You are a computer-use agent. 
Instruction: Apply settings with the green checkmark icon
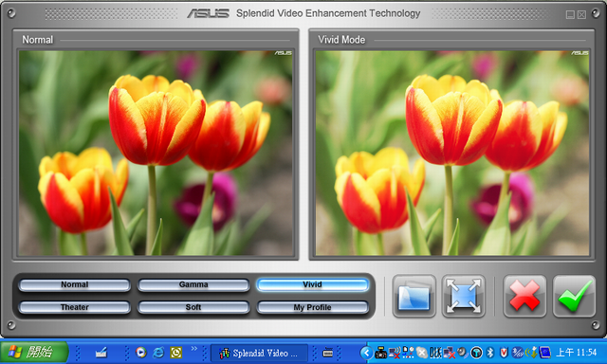tap(574, 297)
